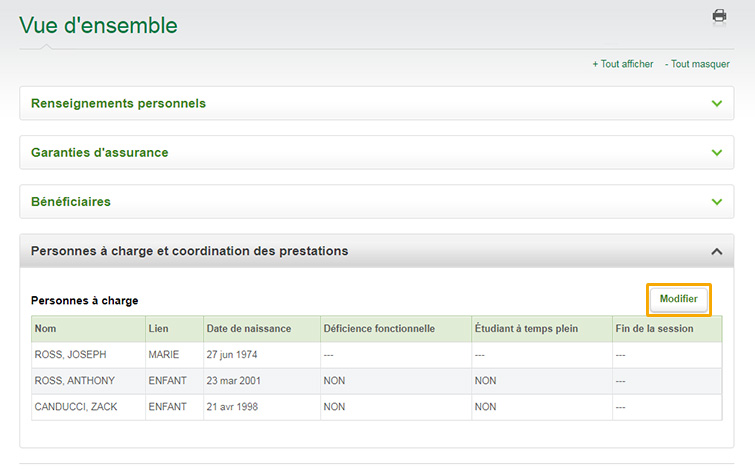Click the Modifier button
This screenshot has height=475, width=755.
pyautogui.click(x=678, y=299)
